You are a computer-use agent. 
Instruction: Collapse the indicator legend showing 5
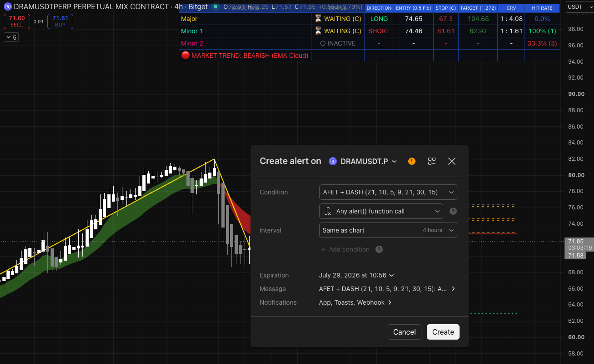coord(11,37)
